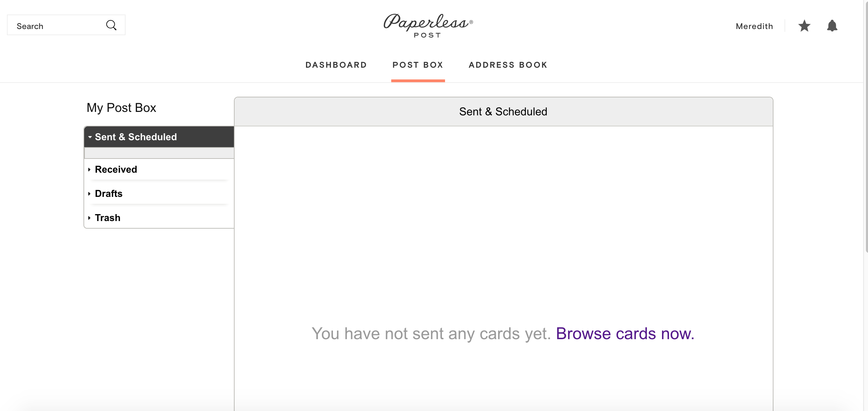Expand the Drafts section arrow
868x411 pixels.
coord(89,194)
